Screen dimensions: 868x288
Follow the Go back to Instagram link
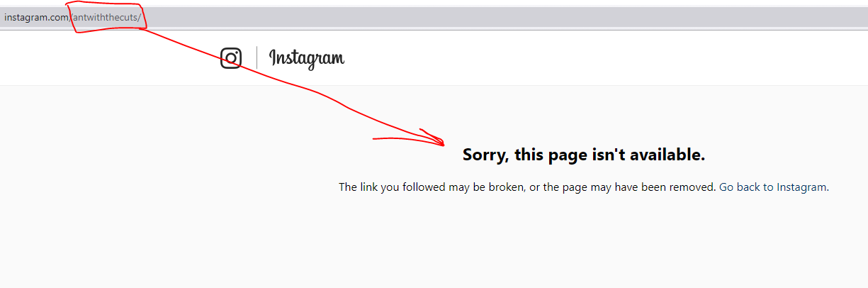tap(774, 187)
